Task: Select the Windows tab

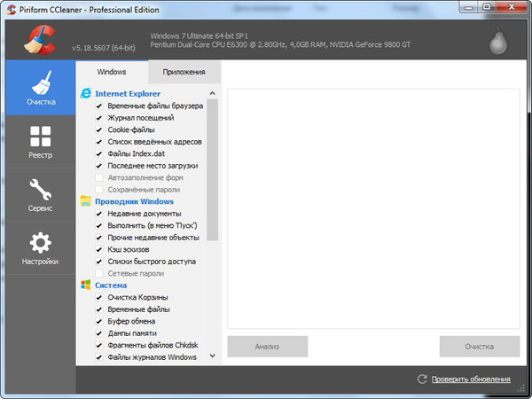Action: pos(112,72)
